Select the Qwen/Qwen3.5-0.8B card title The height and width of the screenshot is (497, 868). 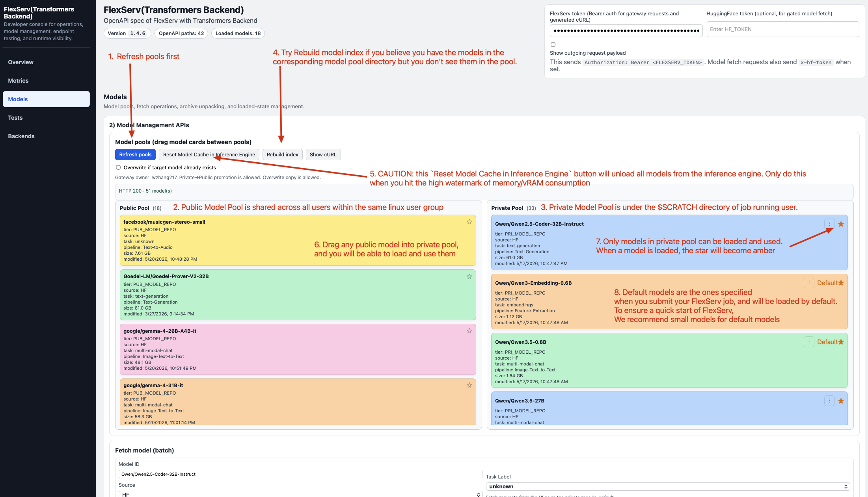click(x=521, y=342)
